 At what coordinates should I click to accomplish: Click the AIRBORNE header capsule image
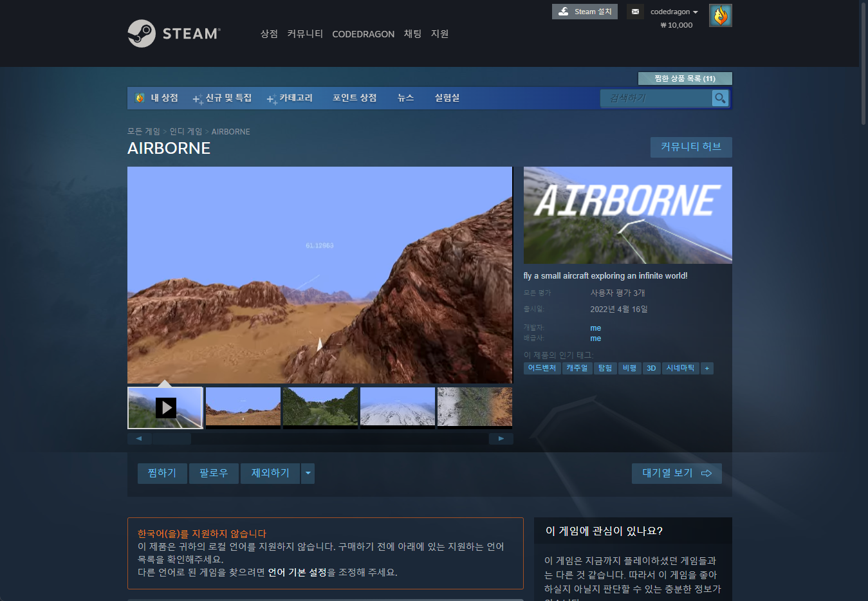click(627, 215)
